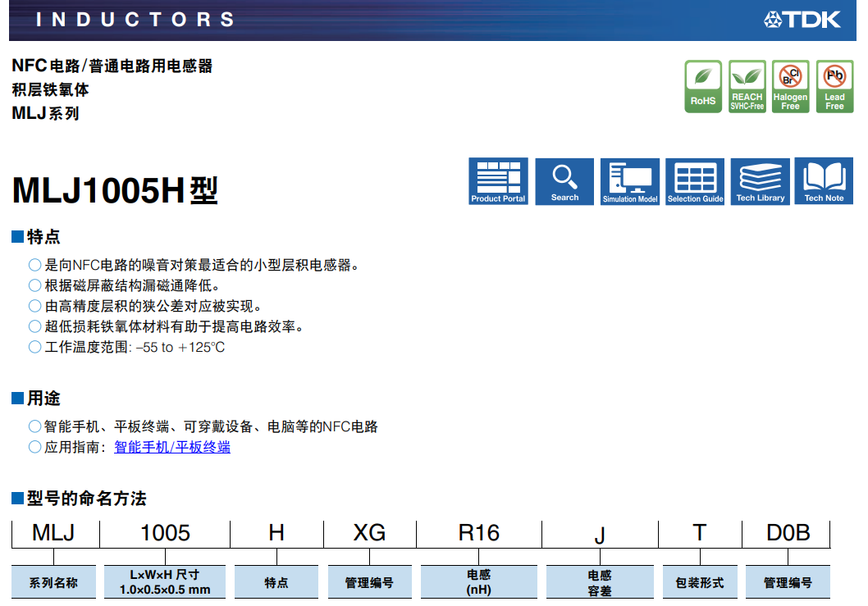The width and height of the screenshot is (868, 606).
Task: Click the 用途 section heading
Action: 43,399
